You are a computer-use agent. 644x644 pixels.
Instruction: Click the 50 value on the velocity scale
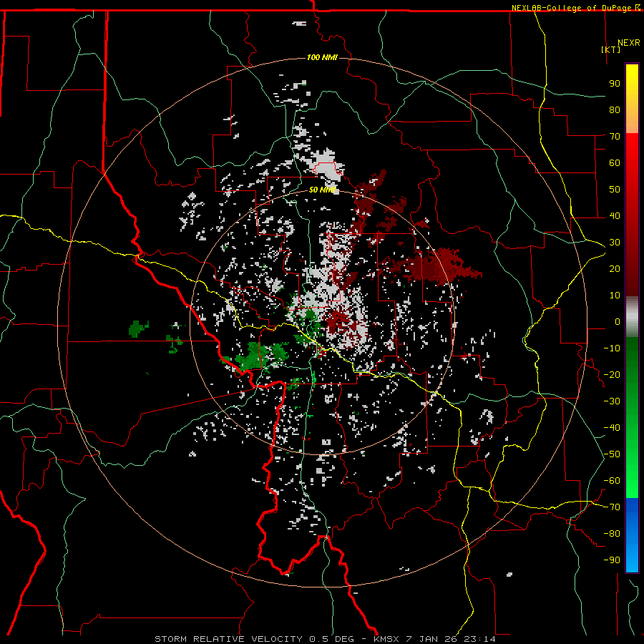click(615, 190)
